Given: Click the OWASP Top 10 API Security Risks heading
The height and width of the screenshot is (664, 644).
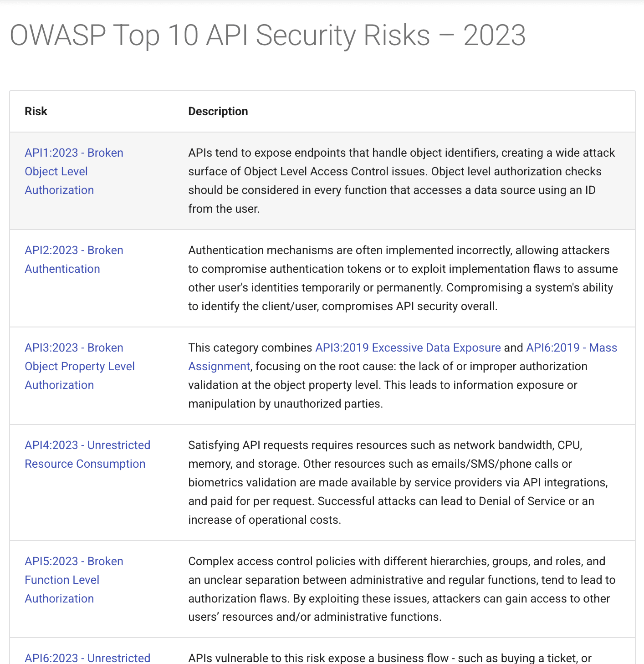Looking at the screenshot, I should pyautogui.click(x=267, y=36).
